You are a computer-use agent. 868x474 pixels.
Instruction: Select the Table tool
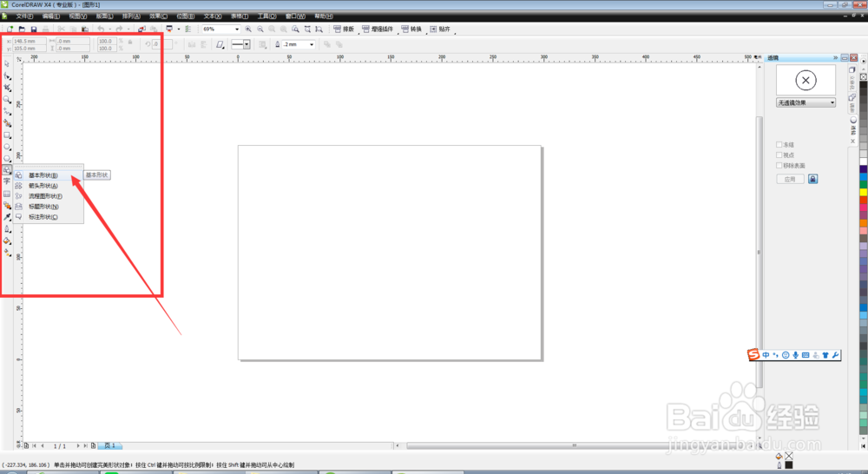pos(7,194)
